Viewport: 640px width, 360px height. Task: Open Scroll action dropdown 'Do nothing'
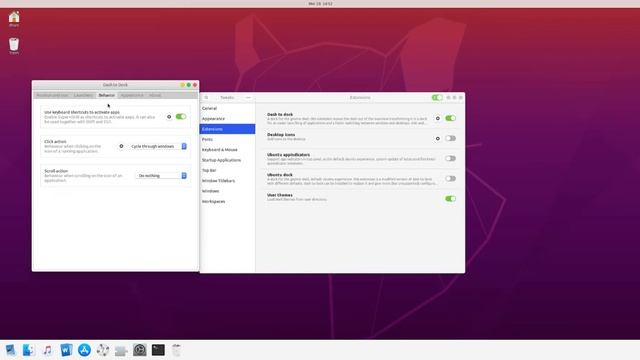tap(161, 176)
